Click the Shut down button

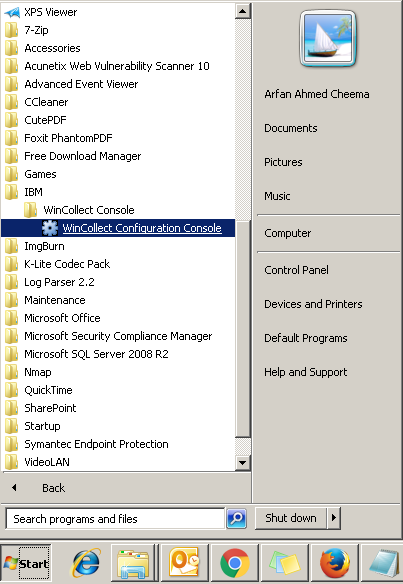(291, 518)
